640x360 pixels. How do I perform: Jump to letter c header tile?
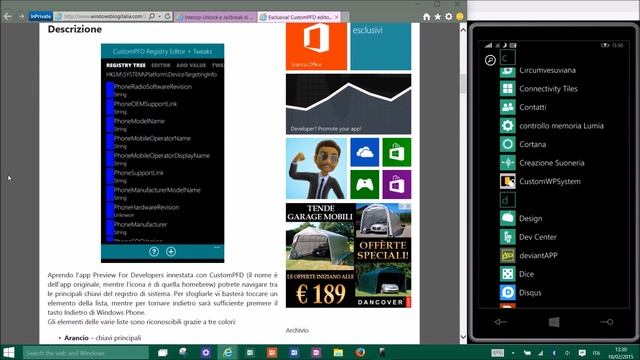[508, 58]
